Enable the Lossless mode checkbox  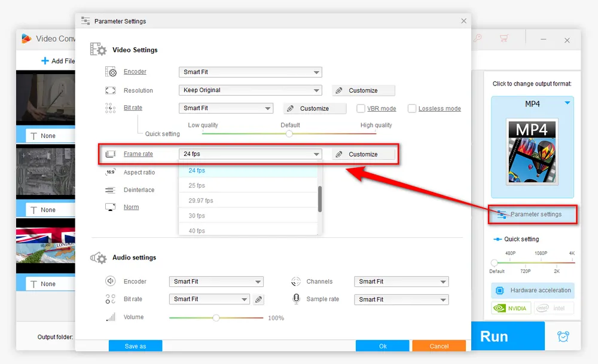pos(412,109)
